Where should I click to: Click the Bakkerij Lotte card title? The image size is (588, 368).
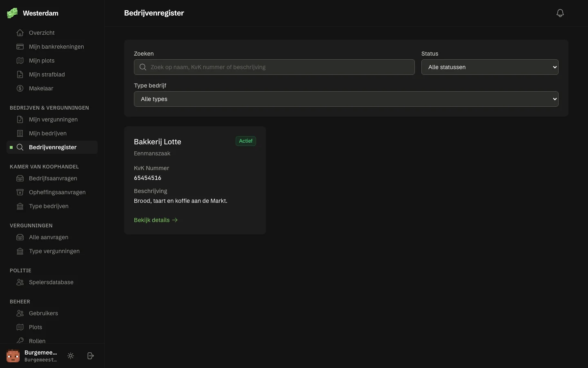point(158,142)
